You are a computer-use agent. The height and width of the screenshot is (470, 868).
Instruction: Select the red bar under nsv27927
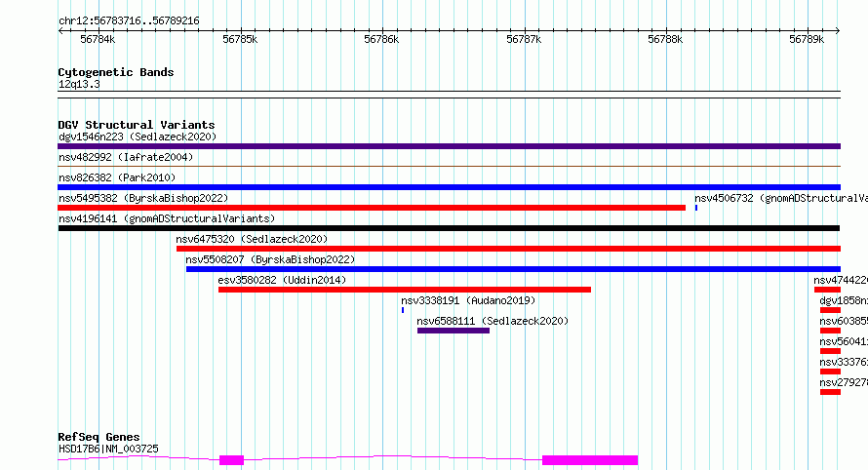pos(830,392)
